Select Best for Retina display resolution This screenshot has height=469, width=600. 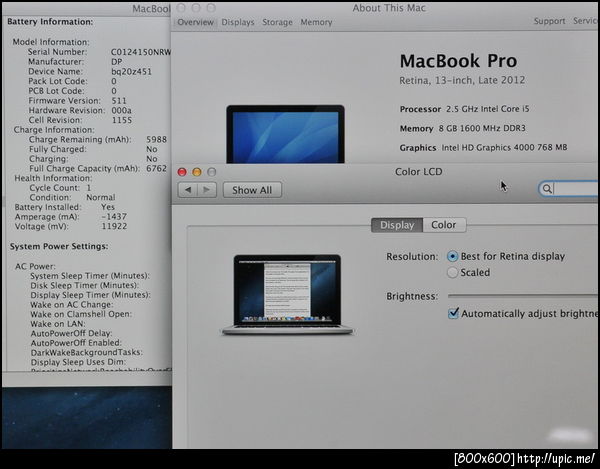[x=452, y=256]
